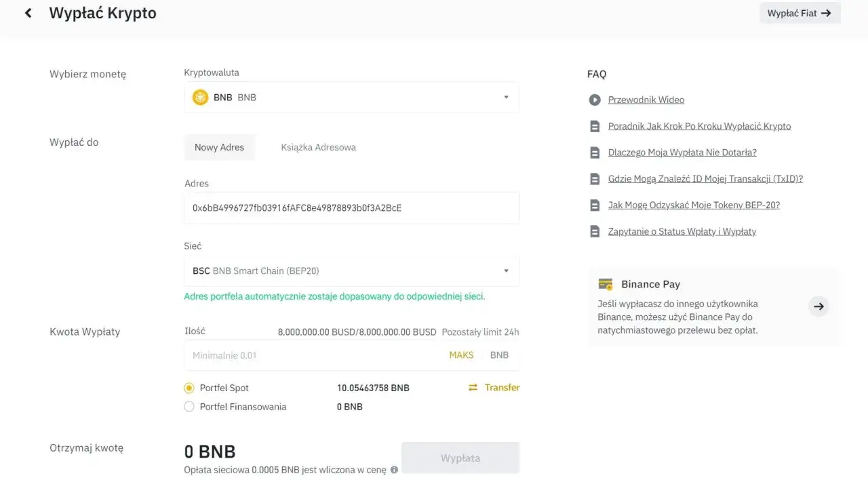
Task: Click the document icon beside Poradnik Jak Krok
Action: (595, 125)
